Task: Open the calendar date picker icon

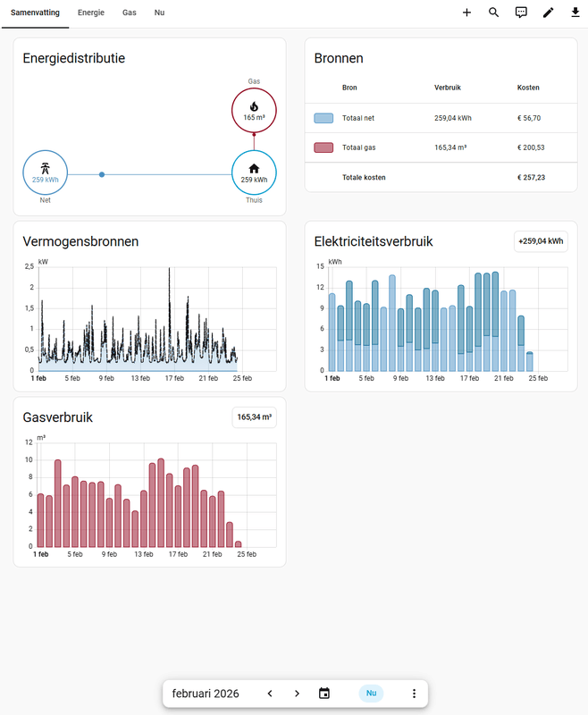Action: (324, 694)
